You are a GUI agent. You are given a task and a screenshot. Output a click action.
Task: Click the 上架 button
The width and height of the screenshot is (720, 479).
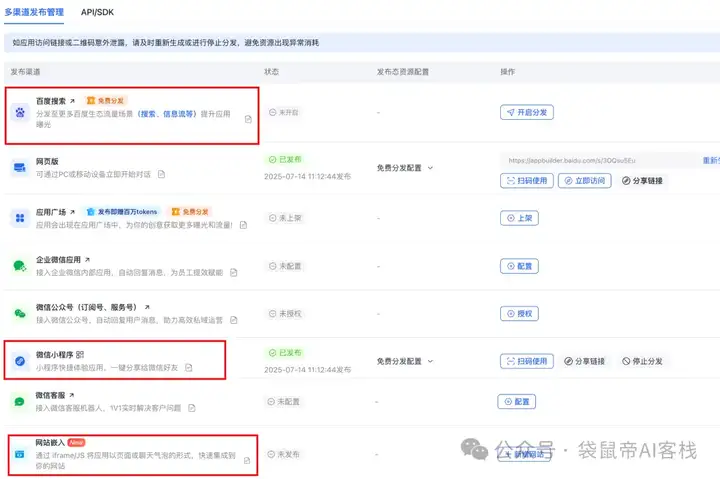(x=519, y=218)
